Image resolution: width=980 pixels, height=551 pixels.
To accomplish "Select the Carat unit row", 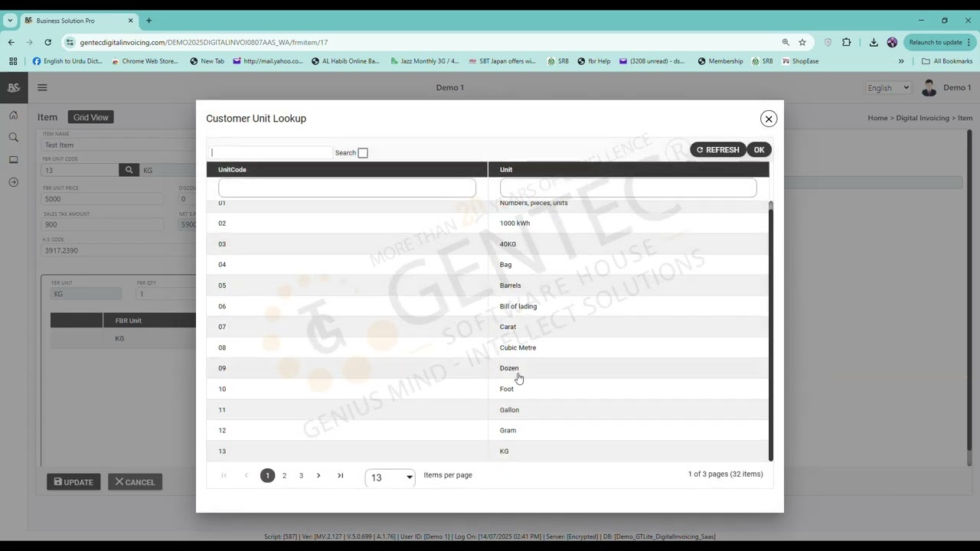I will [x=487, y=327].
